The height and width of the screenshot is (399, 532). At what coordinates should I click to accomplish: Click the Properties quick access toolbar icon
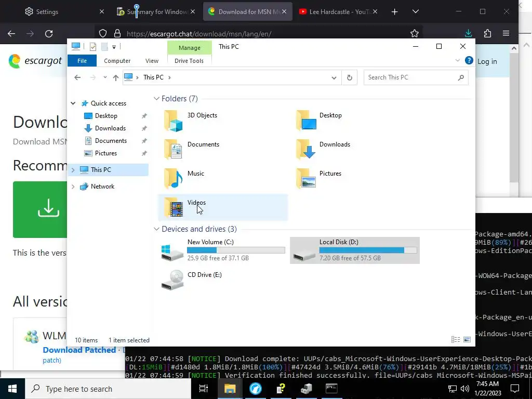[92, 47]
